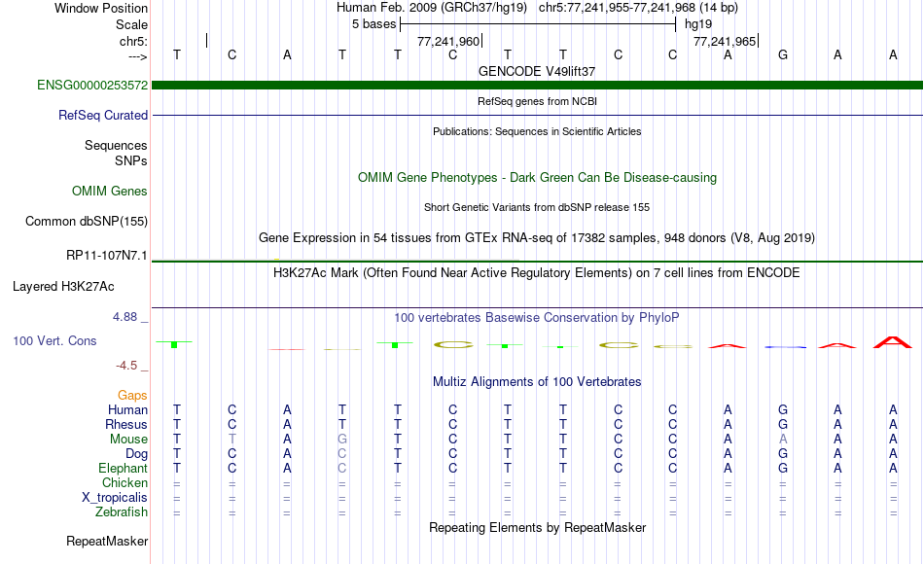Click the gray C in Elephant row
This screenshot has height=564, width=924.
point(342,468)
